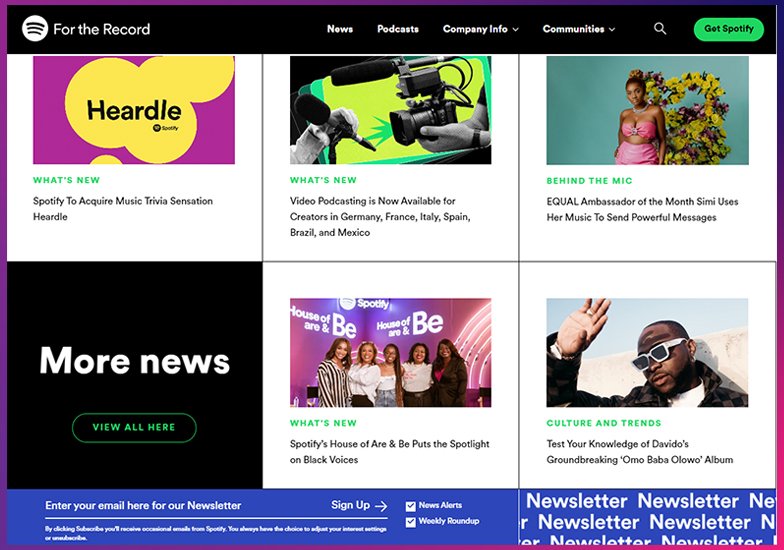Open the Spotify To Acquire Heardle article

click(x=123, y=208)
